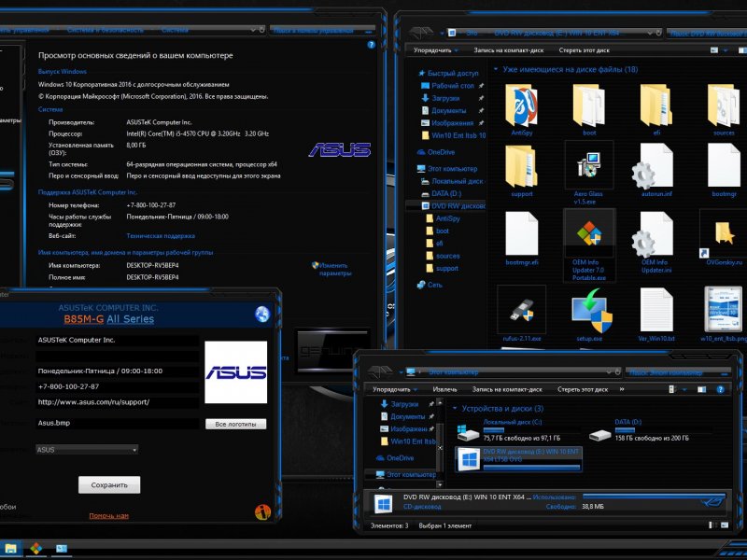Open the B85M-G model link
Viewport: 747px width, 560px height.
(83, 318)
